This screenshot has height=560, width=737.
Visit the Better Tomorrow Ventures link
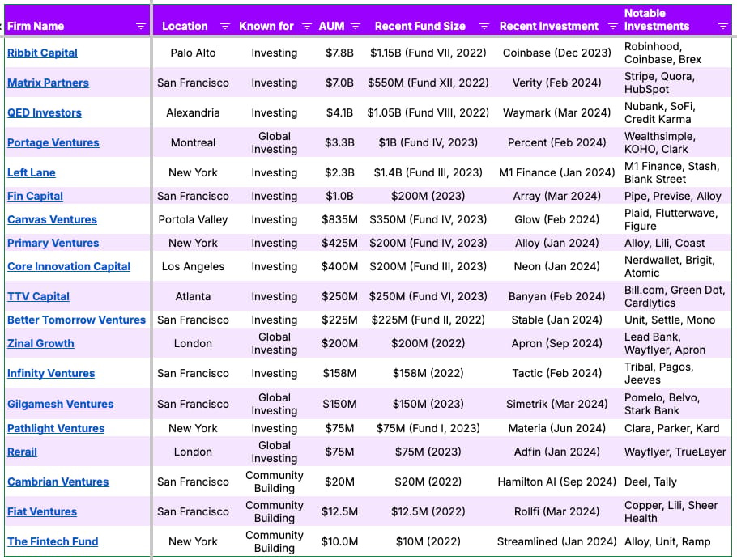coord(77,320)
